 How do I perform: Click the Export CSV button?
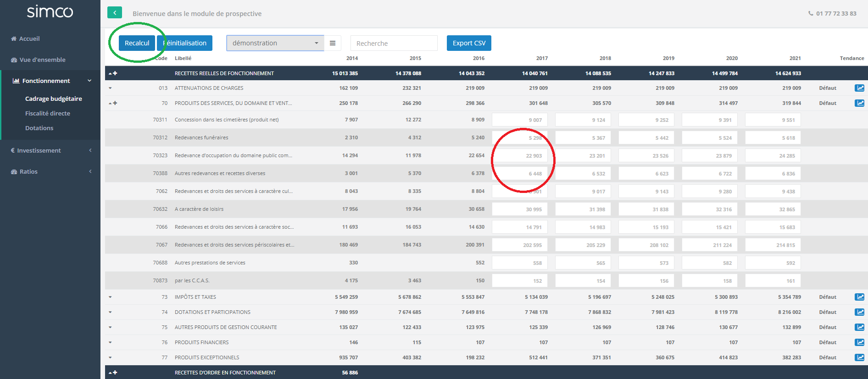(x=469, y=43)
